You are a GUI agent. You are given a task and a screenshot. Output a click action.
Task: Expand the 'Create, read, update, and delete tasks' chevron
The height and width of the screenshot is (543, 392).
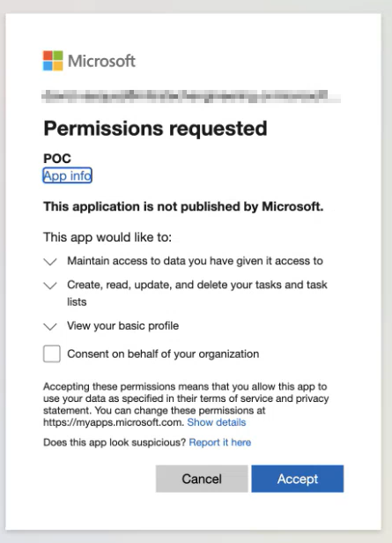tap(50, 286)
